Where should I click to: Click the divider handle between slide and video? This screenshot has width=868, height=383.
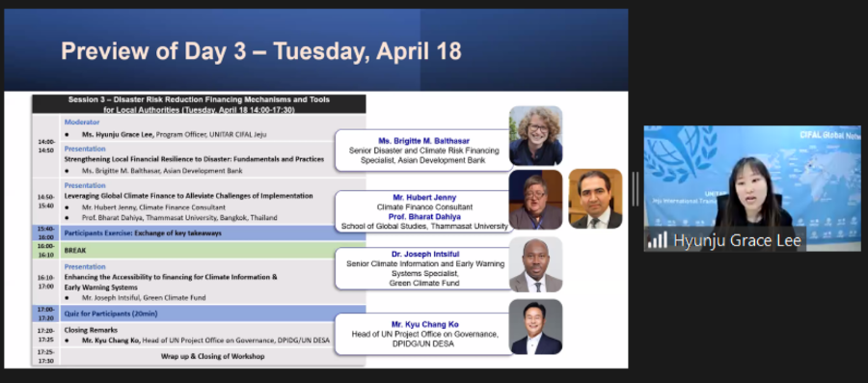(636, 189)
